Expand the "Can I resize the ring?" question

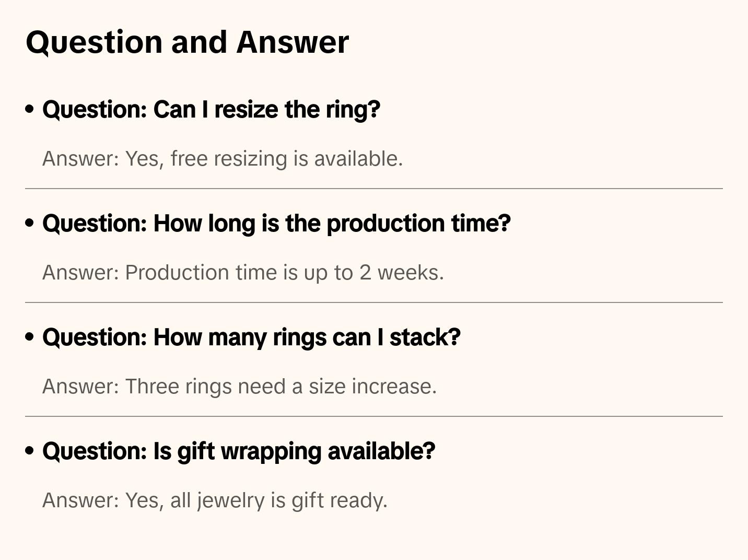click(x=211, y=110)
